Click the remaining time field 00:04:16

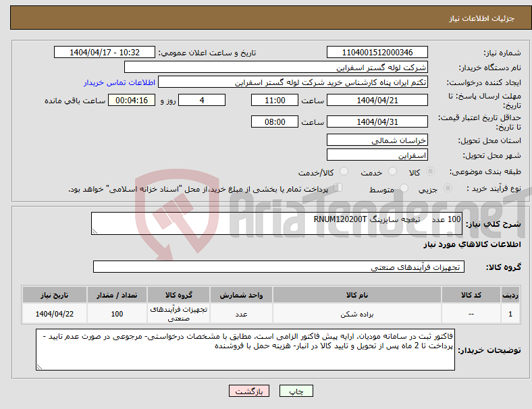(132, 101)
